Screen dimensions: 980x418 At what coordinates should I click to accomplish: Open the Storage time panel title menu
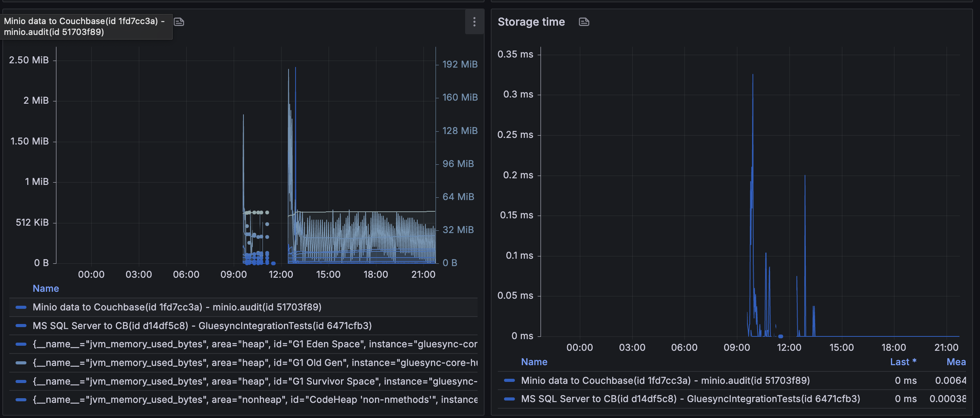(x=531, y=22)
